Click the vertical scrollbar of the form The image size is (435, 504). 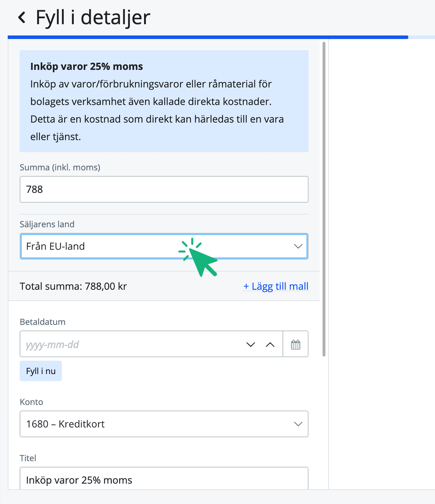324,199
